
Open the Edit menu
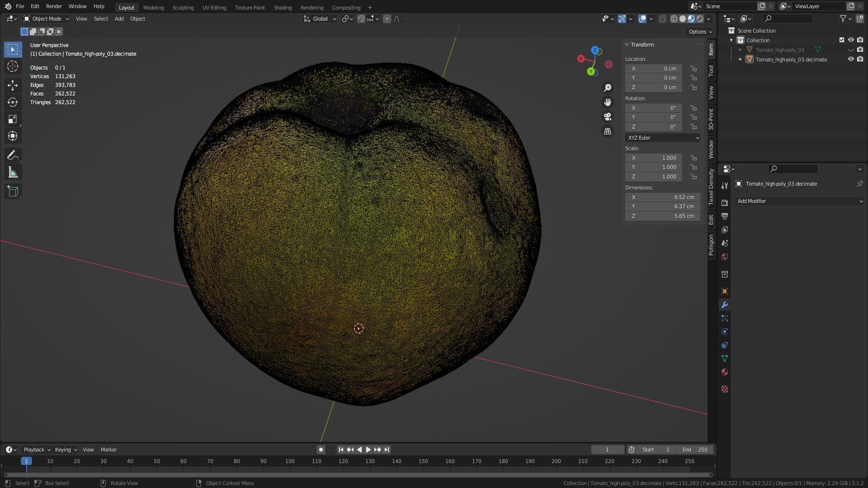(x=35, y=6)
